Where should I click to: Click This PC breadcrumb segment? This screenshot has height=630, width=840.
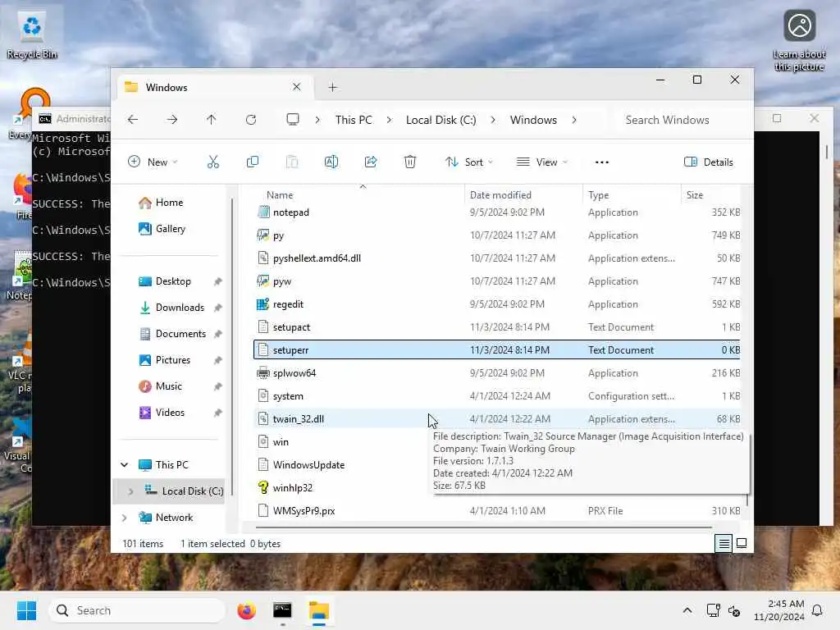(x=354, y=120)
